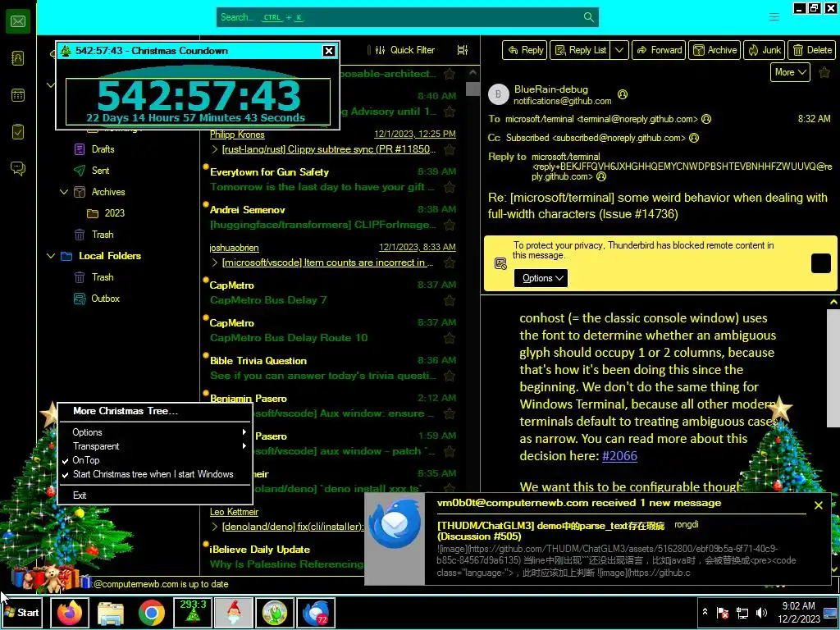840x630 pixels.
Task: Close the Christmas Countdown window
Action: (329, 51)
